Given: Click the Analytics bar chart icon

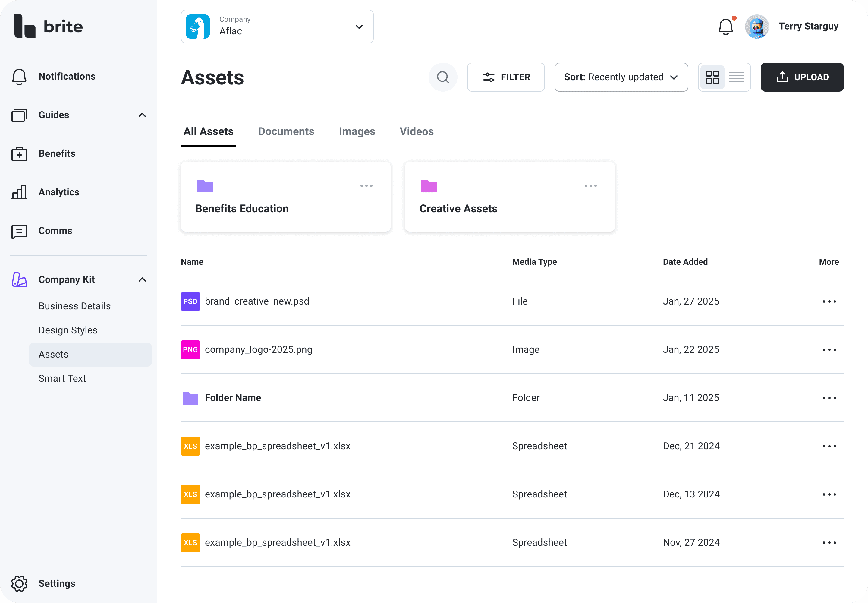Looking at the screenshot, I should [19, 192].
